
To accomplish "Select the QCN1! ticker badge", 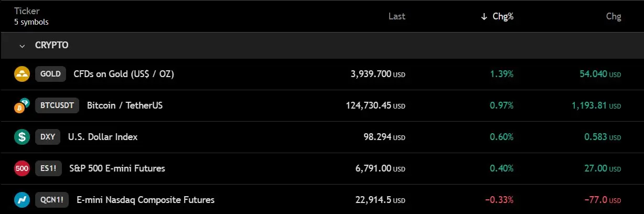I will pos(52,200).
